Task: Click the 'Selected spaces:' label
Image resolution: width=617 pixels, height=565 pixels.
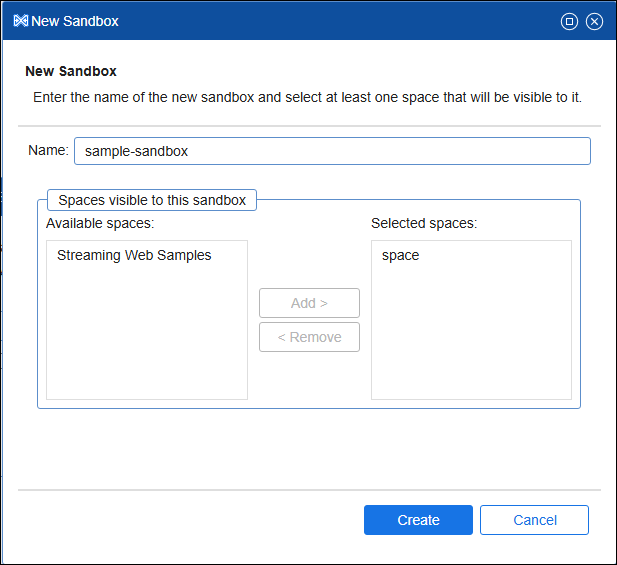Action: (424, 223)
